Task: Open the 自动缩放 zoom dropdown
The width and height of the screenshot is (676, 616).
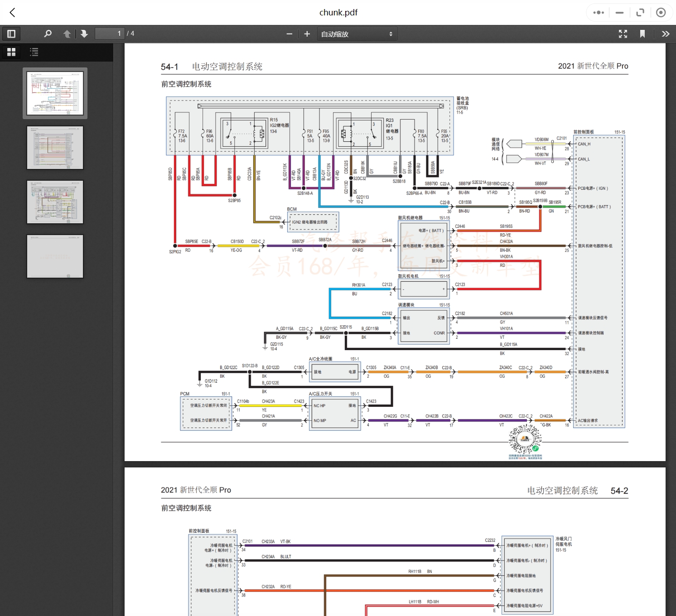Action: click(357, 34)
